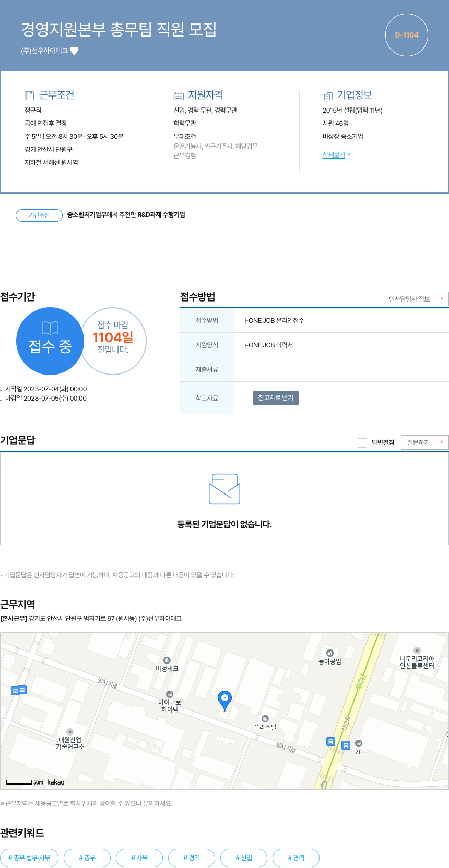Image resolution: width=449 pixels, height=868 pixels.
Task: Select the # 사무 keyword tag
Action: [x=139, y=858]
